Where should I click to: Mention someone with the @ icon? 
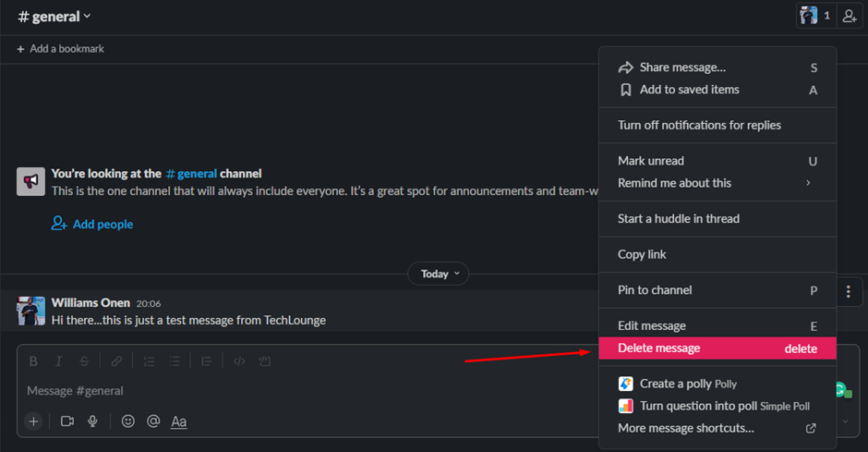point(153,421)
